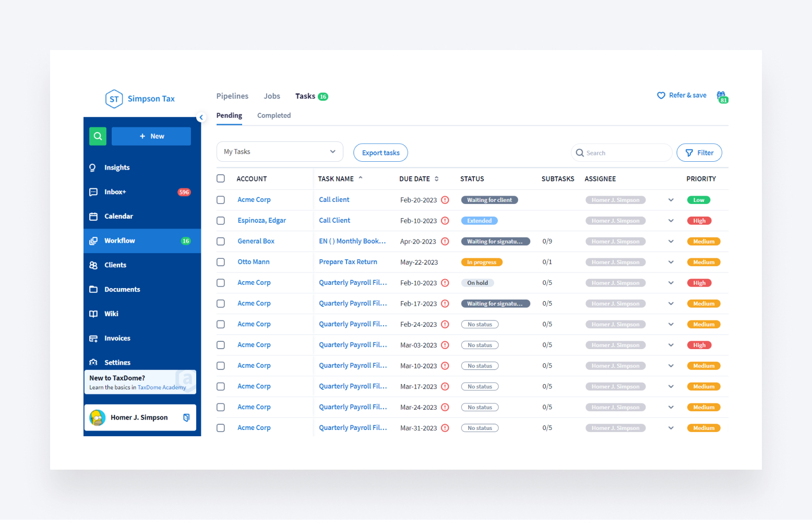The height and width of the screenshot is (526, 812).
Task: Click inside the Search input field
Action: pyautogui.click(x=621, y=152)
